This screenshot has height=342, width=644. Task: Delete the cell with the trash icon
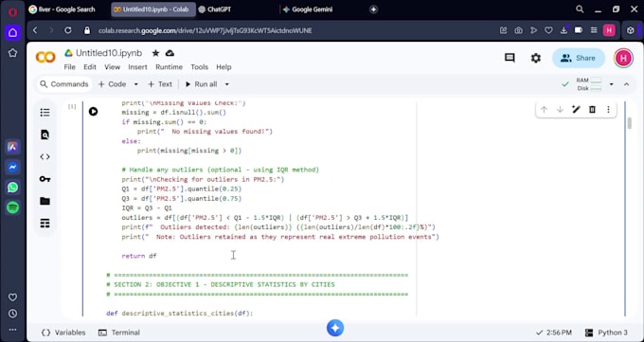click(x=592, y=109)
